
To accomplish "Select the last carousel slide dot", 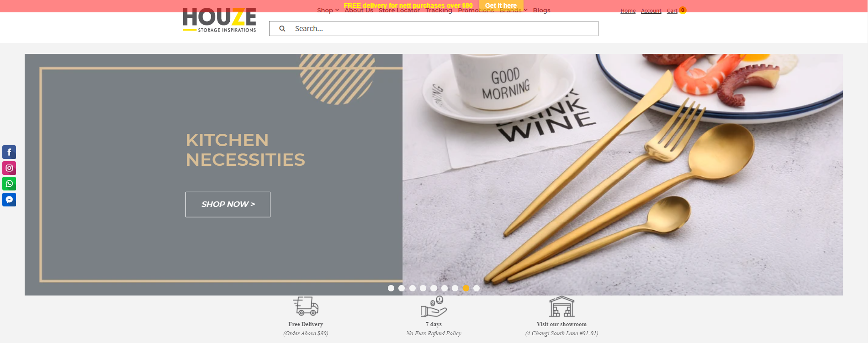I will click(476, 288).
